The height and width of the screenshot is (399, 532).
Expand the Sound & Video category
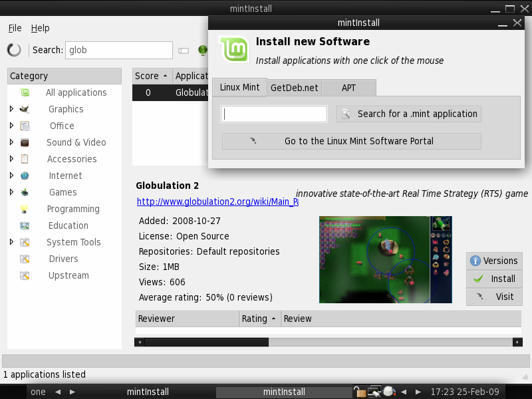(11, 142)
